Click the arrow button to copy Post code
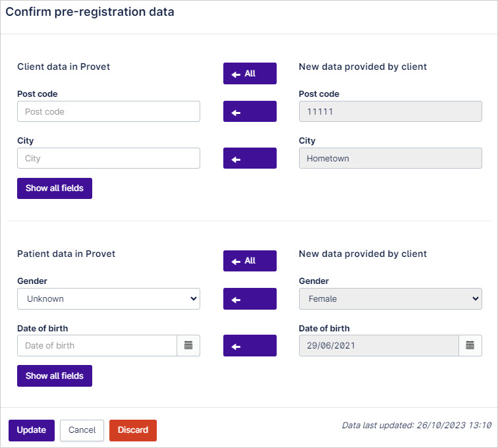Image resolution: width=498 pixels, height=448 pixels. (250, 111)
